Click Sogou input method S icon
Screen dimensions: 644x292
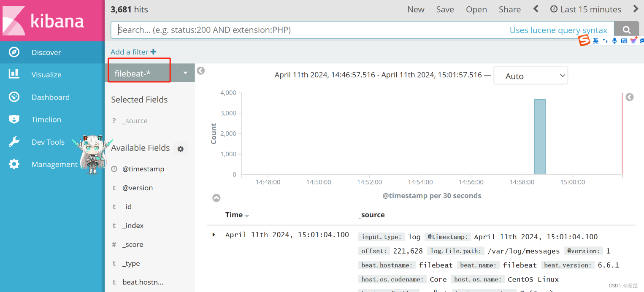click(584, 41)
